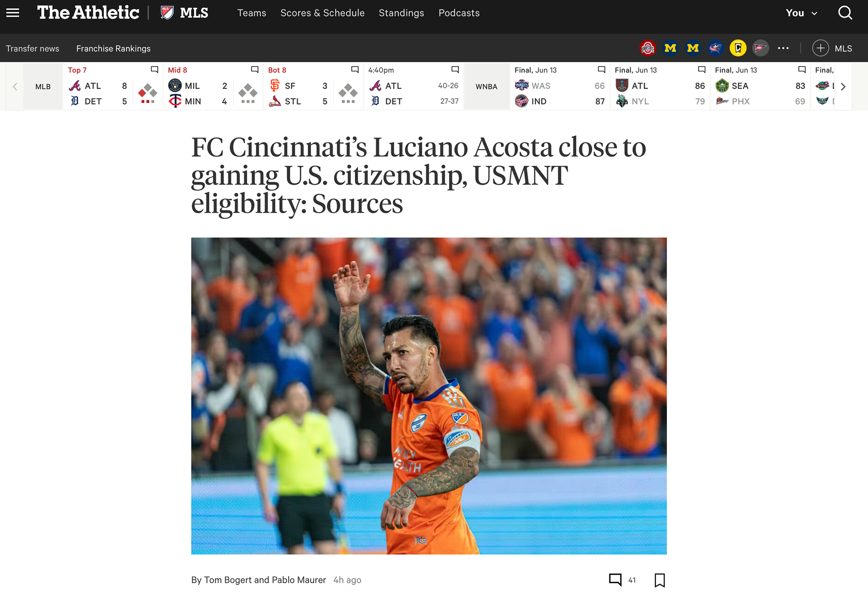Open the Luciano Acosta article photo
Viewport: 868px width, 595px height.
pyautogui.click(x=429, y=396)
